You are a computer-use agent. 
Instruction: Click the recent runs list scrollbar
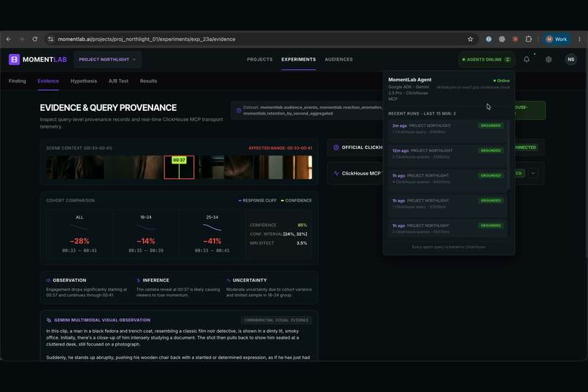pyautogui.click(x=508, y=155)
